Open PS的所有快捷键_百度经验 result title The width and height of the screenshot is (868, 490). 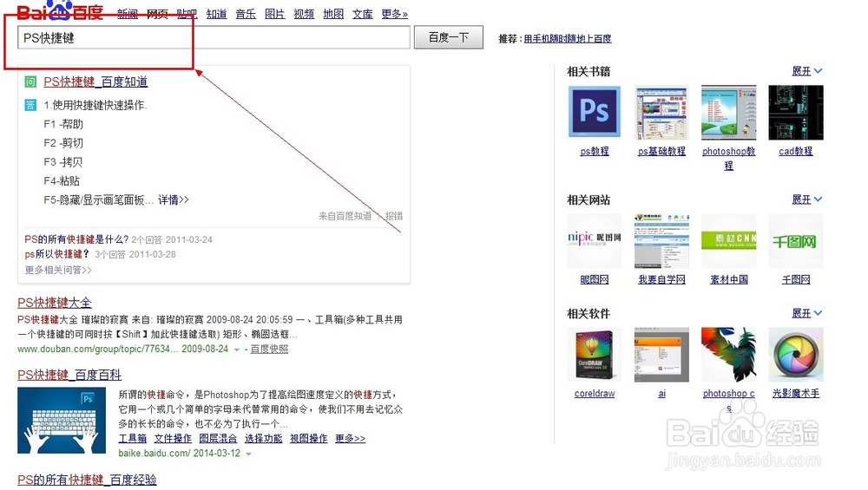[x=87, y=480]
